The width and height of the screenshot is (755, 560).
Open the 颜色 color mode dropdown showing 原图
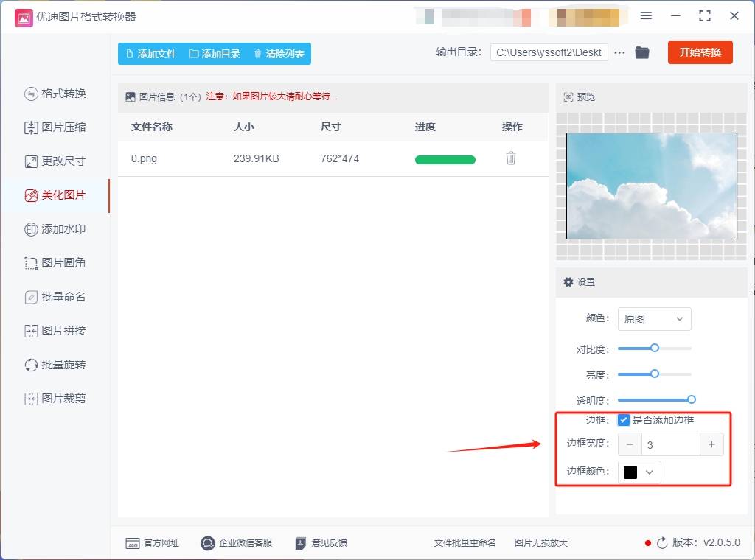654,318
